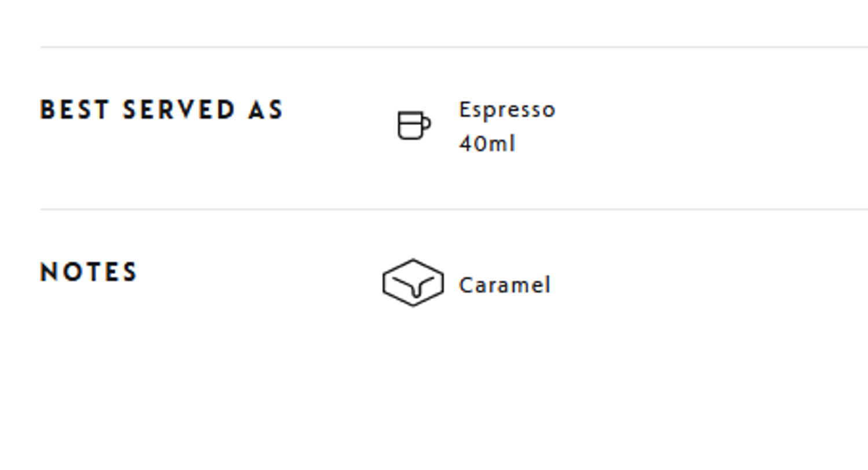
Task: Click the capital "E" of "Espresso"
Action: click(x=464, y=109)
